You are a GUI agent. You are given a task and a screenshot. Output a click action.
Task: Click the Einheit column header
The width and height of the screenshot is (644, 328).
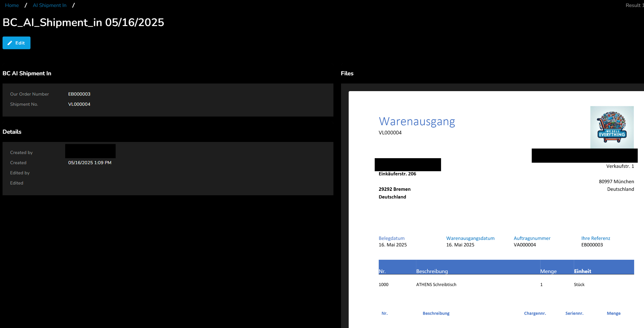coord(582,271)
